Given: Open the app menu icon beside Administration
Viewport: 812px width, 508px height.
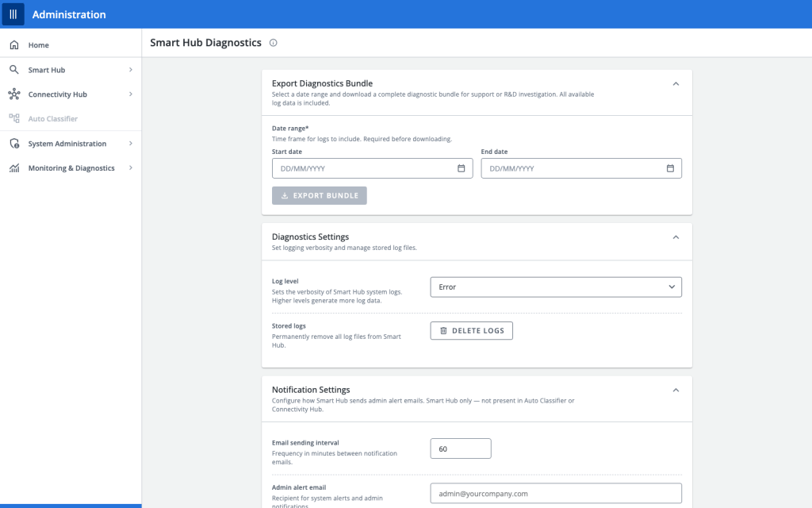Looking at the screenshot, I should point(13,14).
